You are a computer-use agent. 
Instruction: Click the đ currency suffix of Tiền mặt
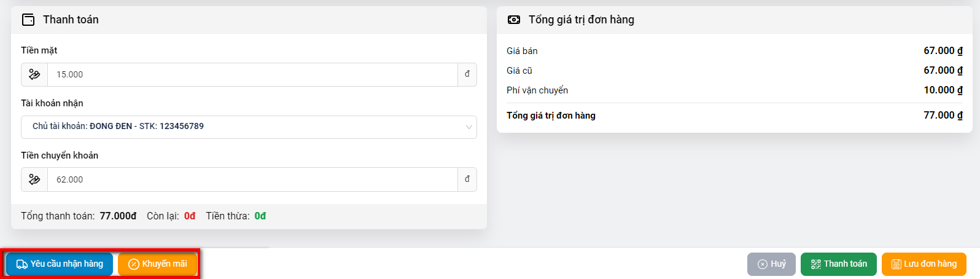point(467,74)
